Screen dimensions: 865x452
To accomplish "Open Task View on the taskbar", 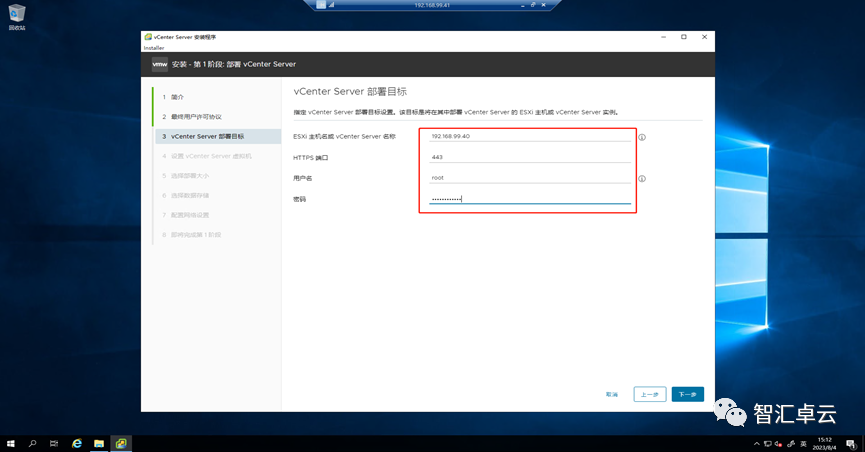I will click(54, 443).
